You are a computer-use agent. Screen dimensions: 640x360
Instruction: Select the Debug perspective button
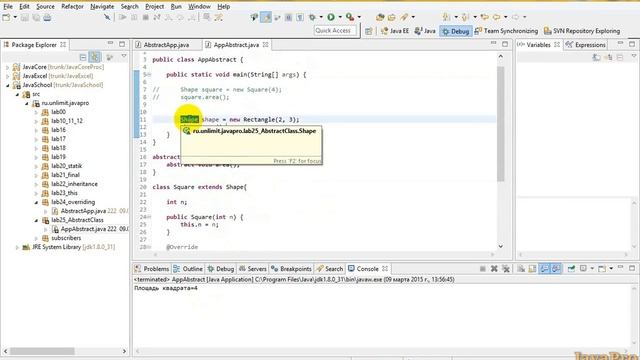click(456, 31)
